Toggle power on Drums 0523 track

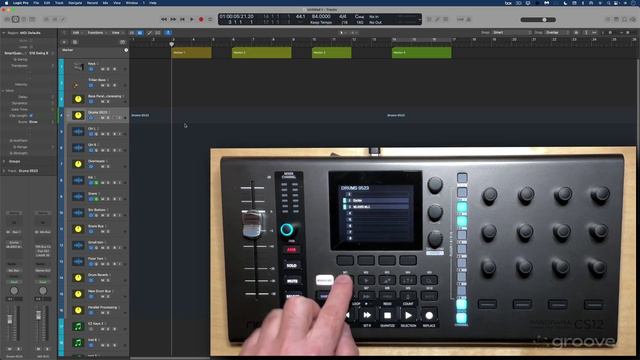(x=91, y=118)
